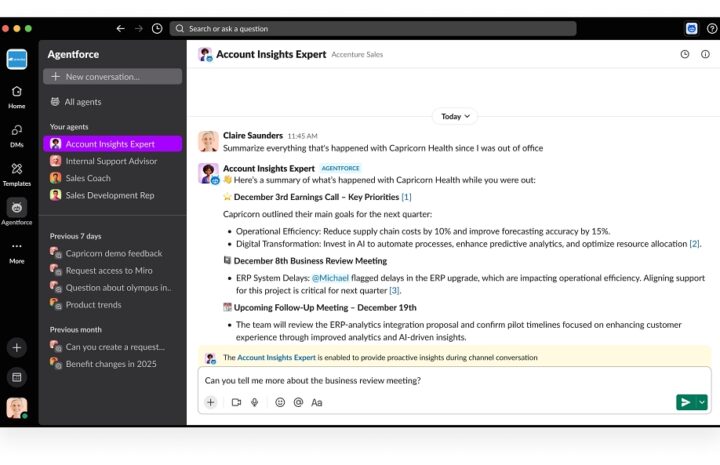Viewport: 720px width, 465px height.
Task: Open the history clock icon beside search
Action: [x=157, y=28]
